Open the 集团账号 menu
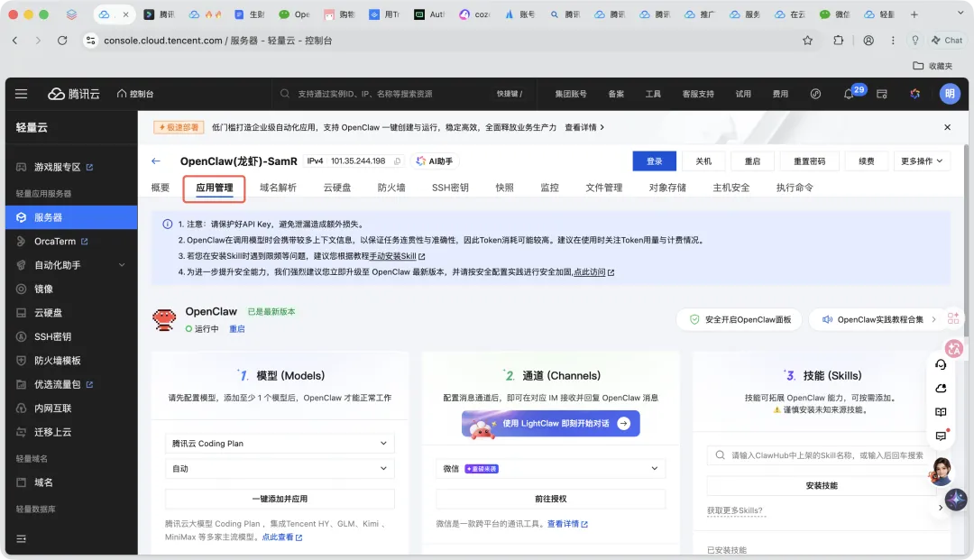Screen dimensions: 974x560 click(570, 94)
